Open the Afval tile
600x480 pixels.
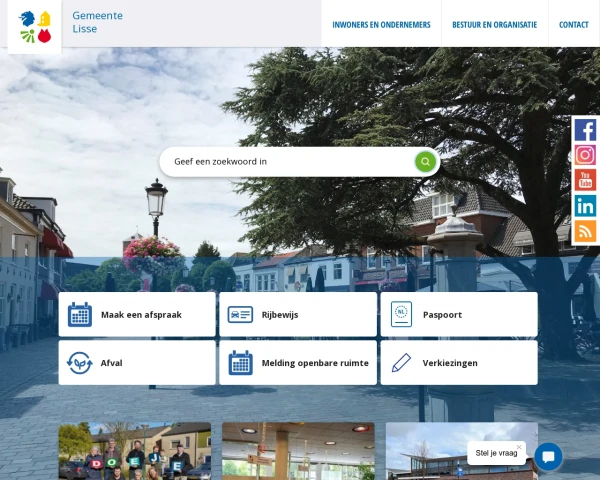pos(137,363)
